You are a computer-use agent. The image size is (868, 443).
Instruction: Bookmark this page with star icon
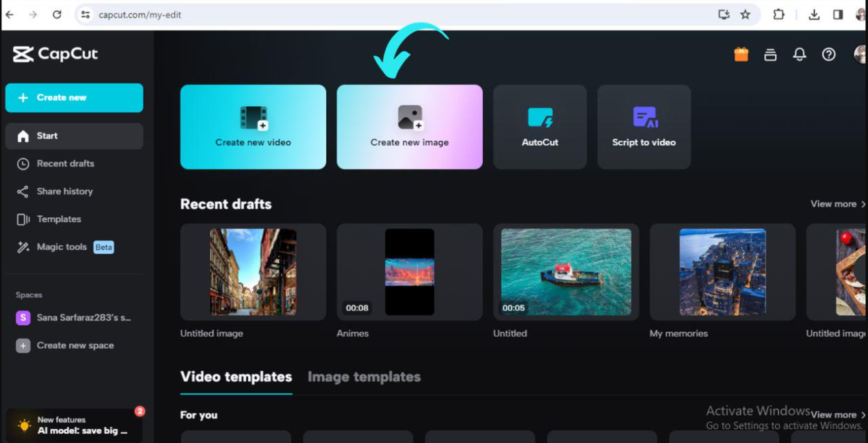(x=745, y=14)
